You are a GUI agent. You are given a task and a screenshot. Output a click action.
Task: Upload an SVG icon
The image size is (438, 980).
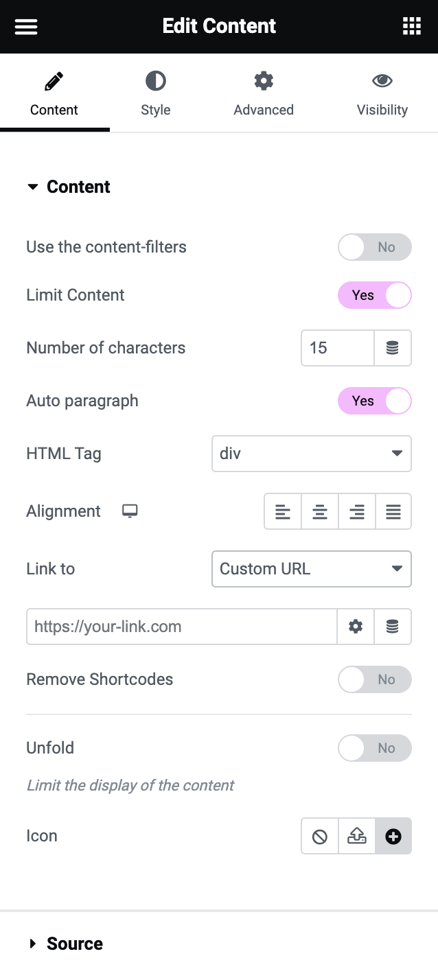tap(357, 836)
